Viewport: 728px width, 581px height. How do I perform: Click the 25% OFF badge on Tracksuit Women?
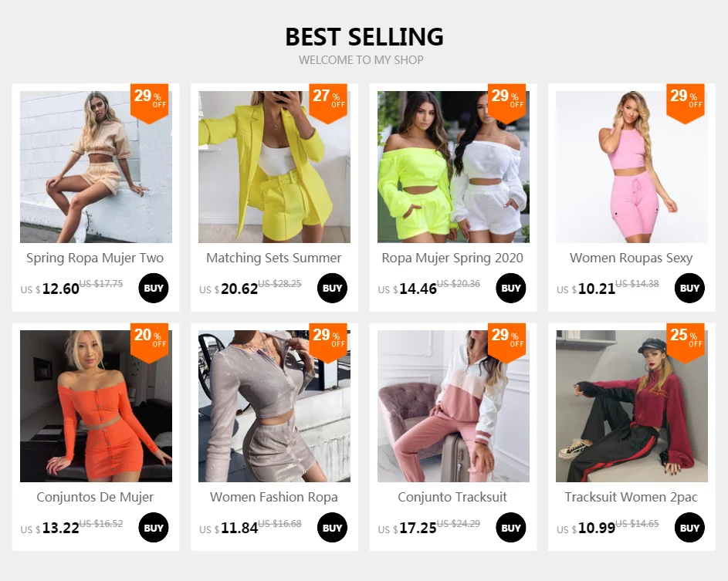[x=686, y=343]
